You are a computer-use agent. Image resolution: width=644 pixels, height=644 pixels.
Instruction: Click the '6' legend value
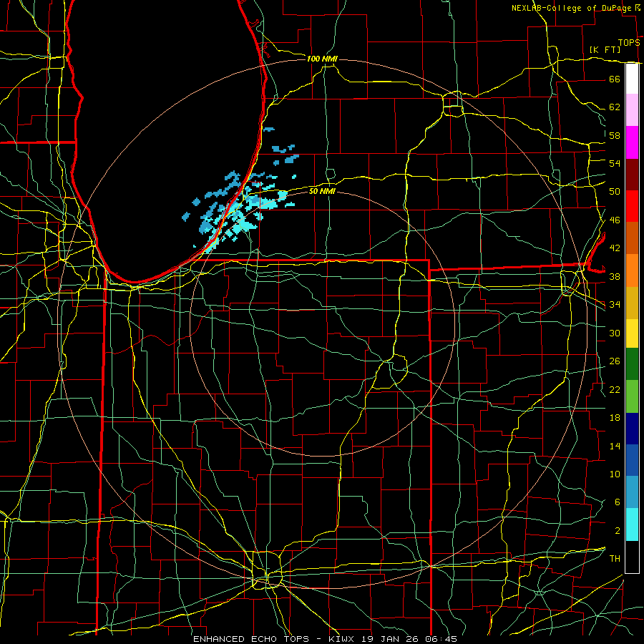pos(618,502)
